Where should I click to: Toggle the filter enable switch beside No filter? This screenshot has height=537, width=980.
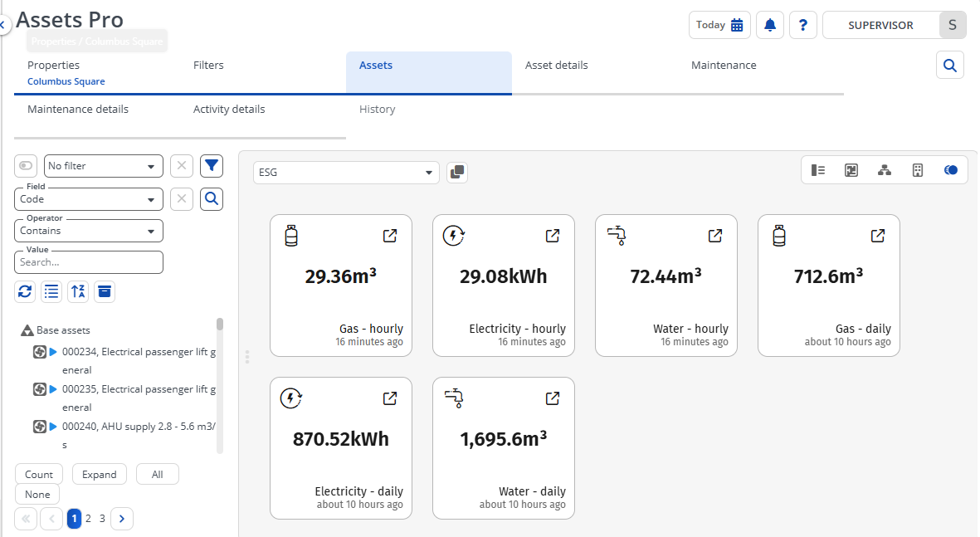26,166
